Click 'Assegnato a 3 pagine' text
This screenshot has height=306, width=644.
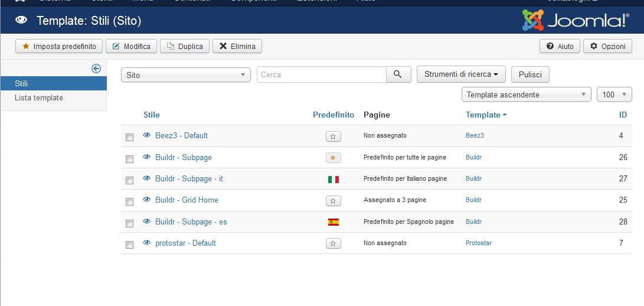pos(395,200)
